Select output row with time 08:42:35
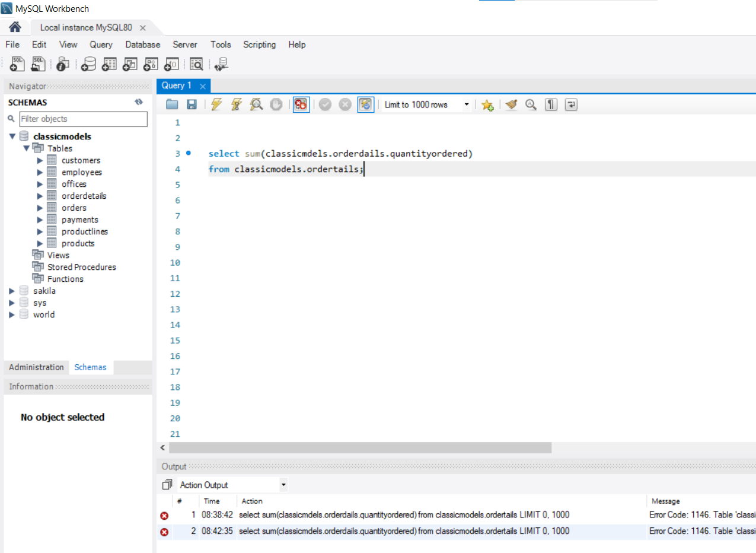 click(x=457, y=531)
